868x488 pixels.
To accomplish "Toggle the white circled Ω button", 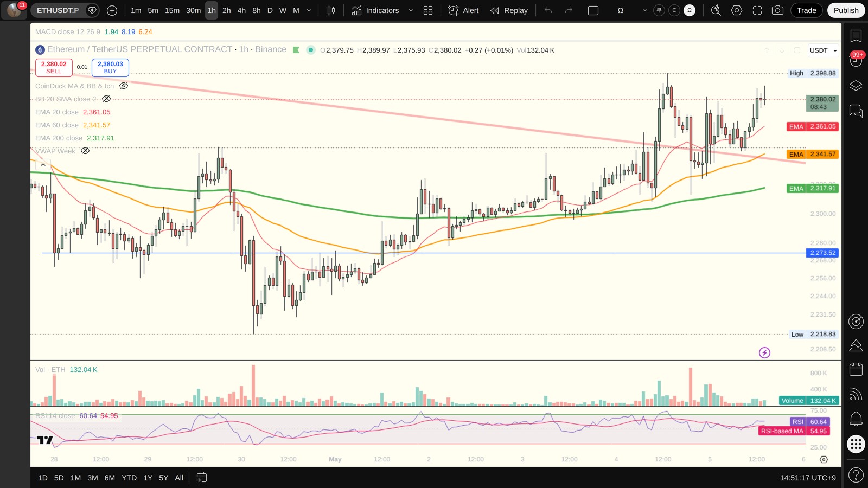I will point(690,10).
